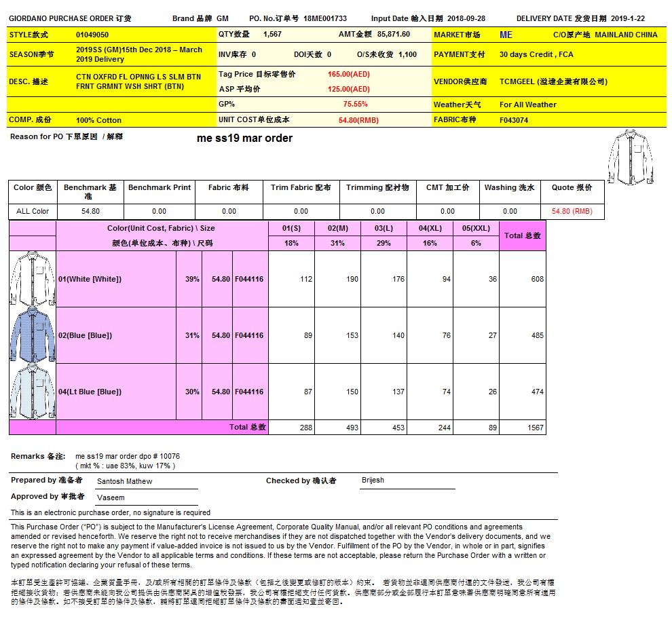Select the 03(L) size column header

point(384,229)
